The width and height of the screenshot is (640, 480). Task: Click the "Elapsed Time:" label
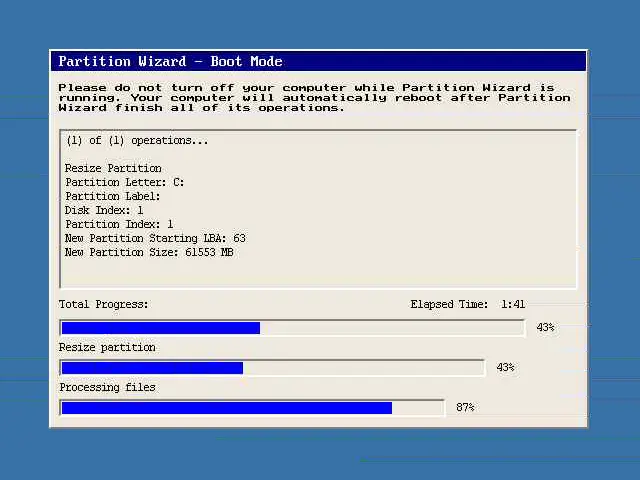point(449,304)
